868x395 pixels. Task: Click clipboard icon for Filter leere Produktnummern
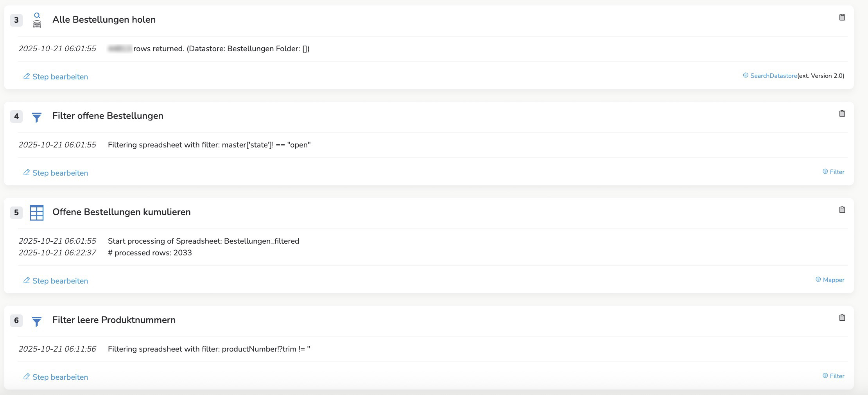pos(842,318)
